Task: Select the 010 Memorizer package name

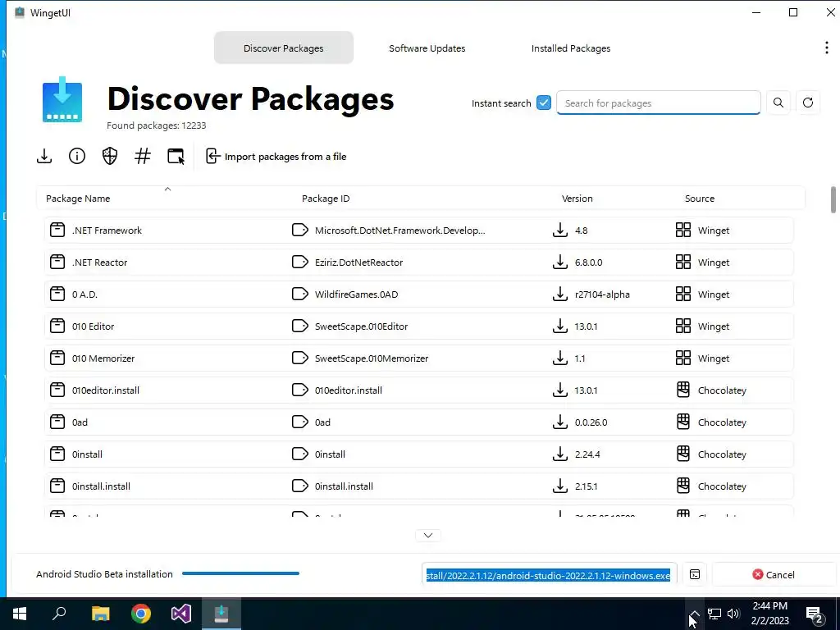Action: 103,358
